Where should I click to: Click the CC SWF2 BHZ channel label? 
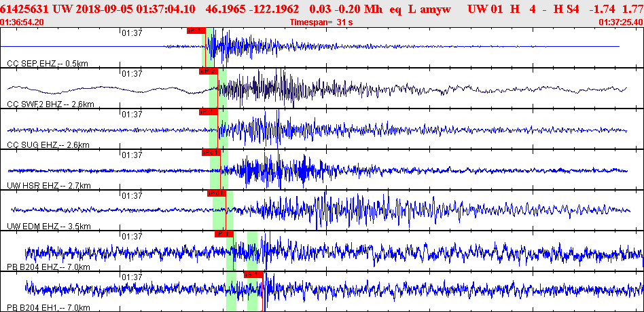pos(50,104)
